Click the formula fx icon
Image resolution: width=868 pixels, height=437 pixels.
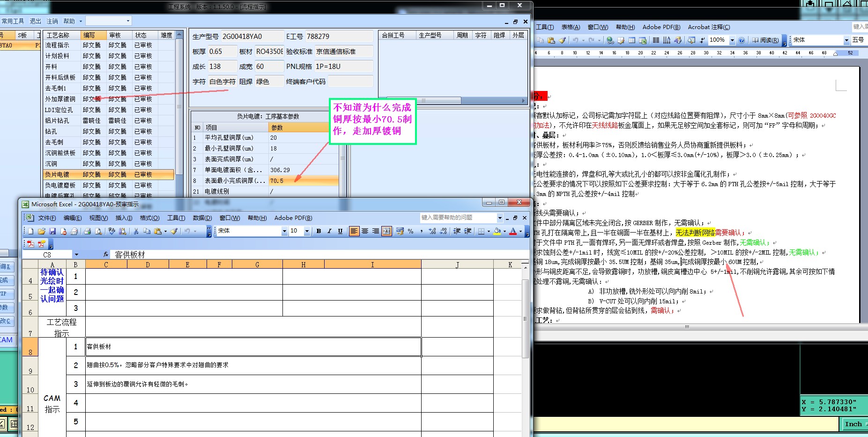point(106,254)
